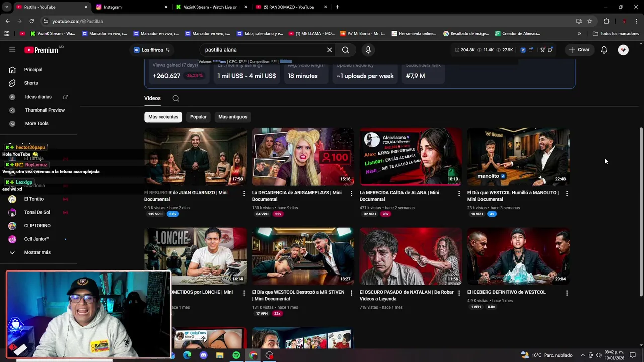Screen dimensions: 644x362
Task: Switch to the Instagram browser tab
Action: 132,7
